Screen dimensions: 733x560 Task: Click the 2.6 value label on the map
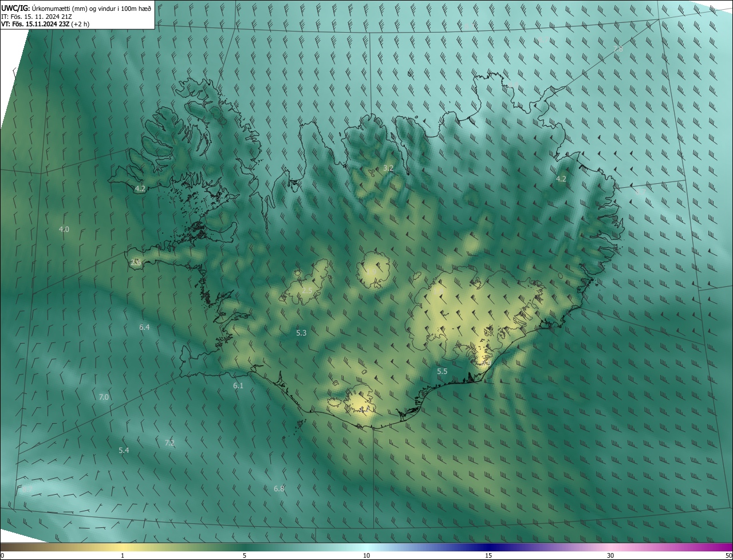click(136, 262)
